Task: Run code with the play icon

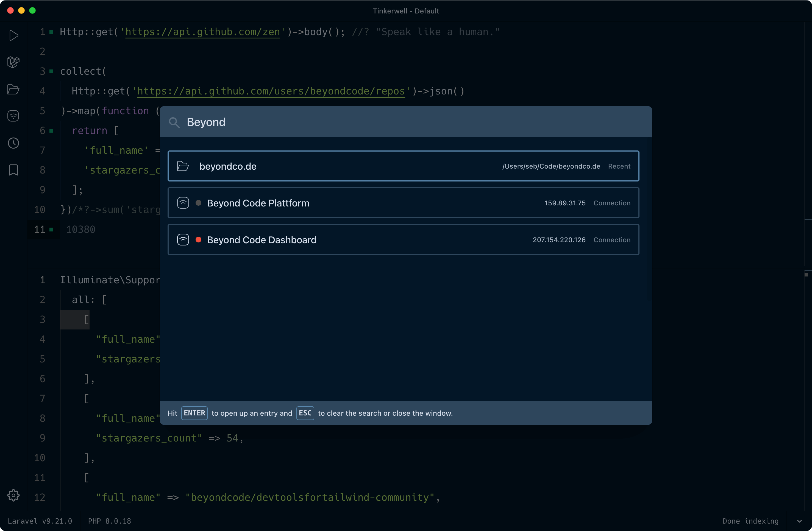Action: (x=14, y=35)
